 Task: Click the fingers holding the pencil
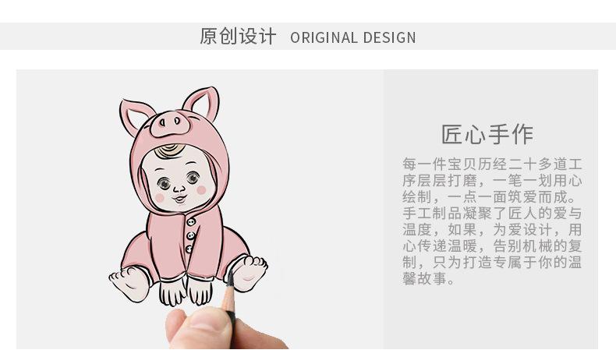pyautogui.click(x=212, y=329)
